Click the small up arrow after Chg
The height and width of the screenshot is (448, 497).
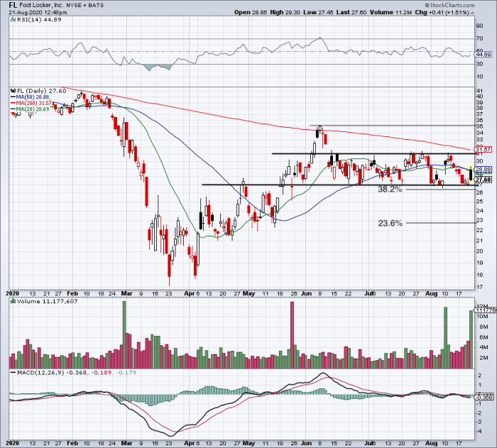[472, 13]
